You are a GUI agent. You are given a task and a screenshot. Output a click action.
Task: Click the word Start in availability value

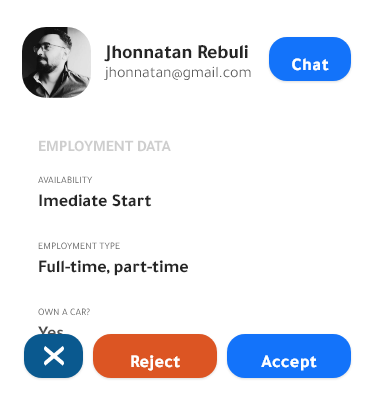click(131, 201)
